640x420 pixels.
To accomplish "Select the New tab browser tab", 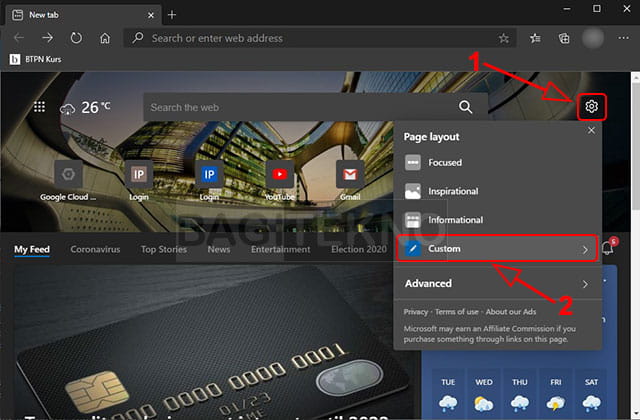I will pyautogui.click(x=84, y=15).
